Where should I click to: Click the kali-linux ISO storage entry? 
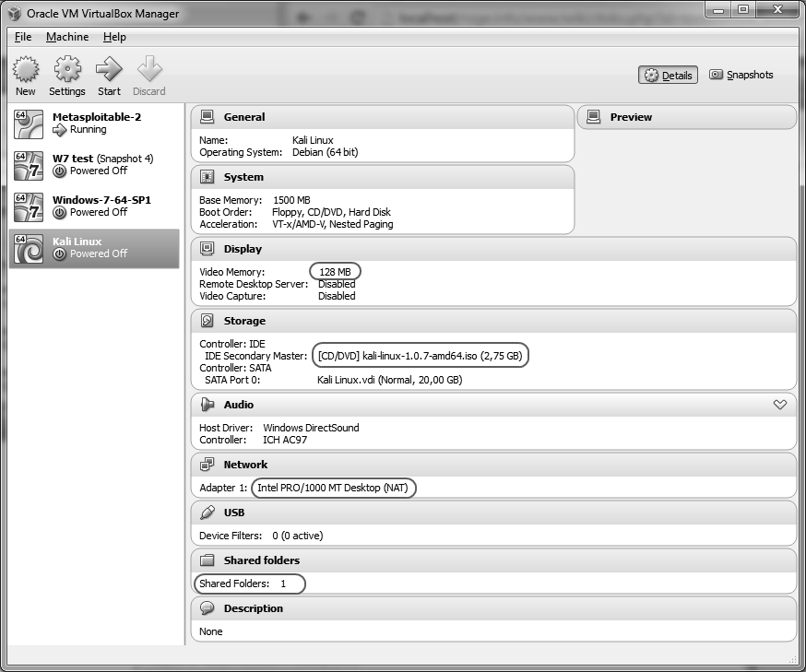click(x=422, y=356)
